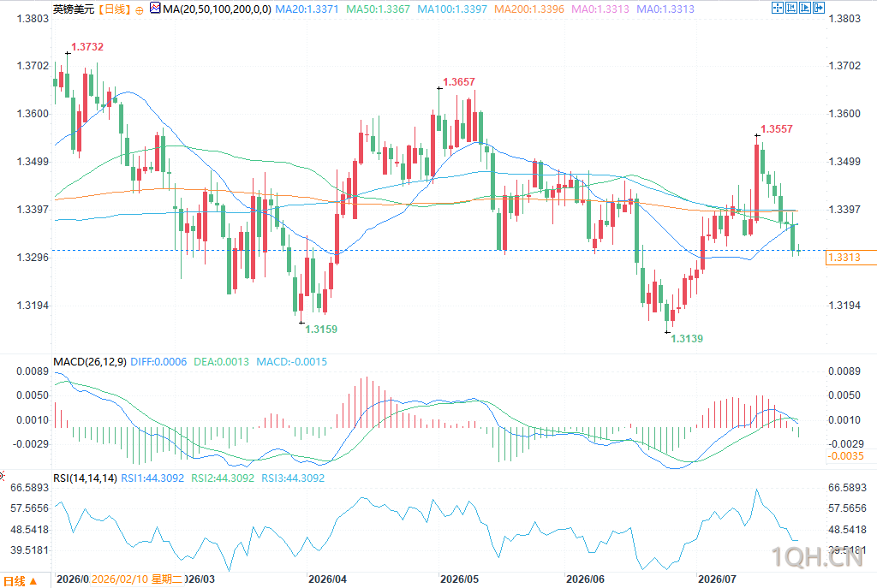Click the orange circle icon beside 日线
Screen dimensions: 877x588
pos(140,10)
